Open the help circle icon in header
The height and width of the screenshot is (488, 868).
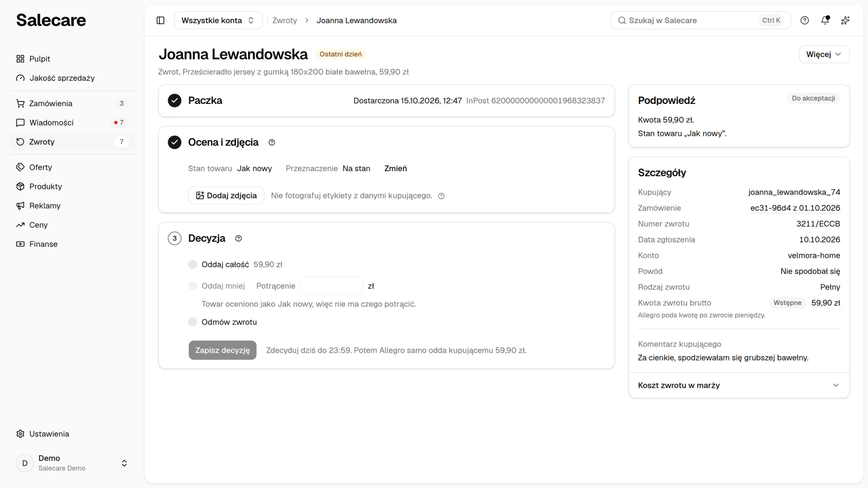[805, 20]
